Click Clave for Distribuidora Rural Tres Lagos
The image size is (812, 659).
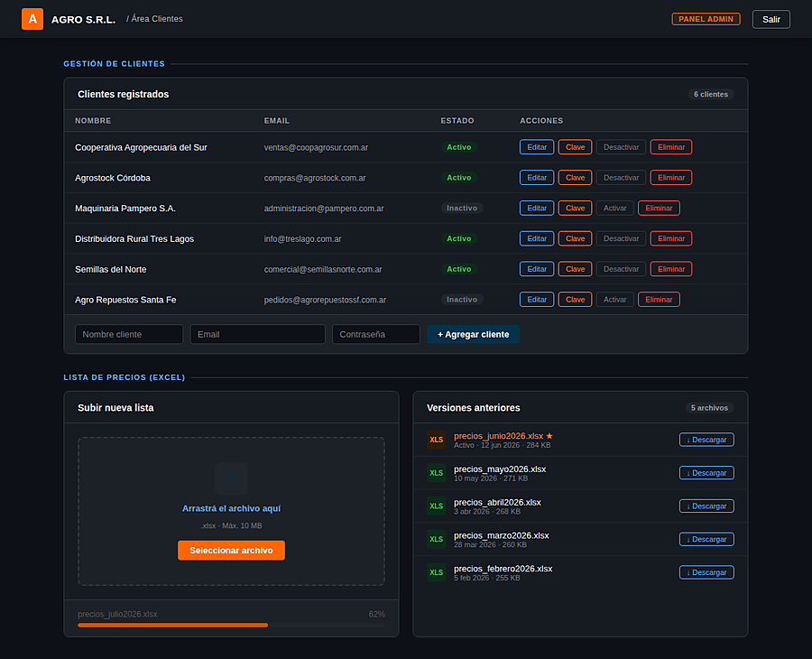tap(575, 239)
